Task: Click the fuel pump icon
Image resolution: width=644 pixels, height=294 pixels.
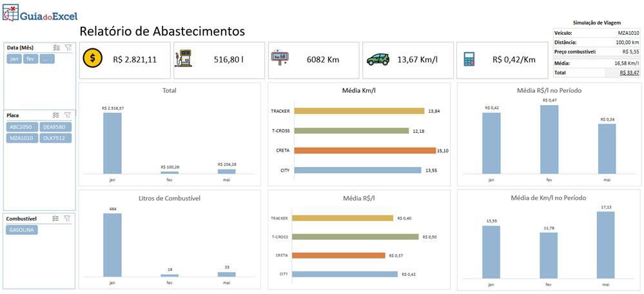Action: point(183,59)
